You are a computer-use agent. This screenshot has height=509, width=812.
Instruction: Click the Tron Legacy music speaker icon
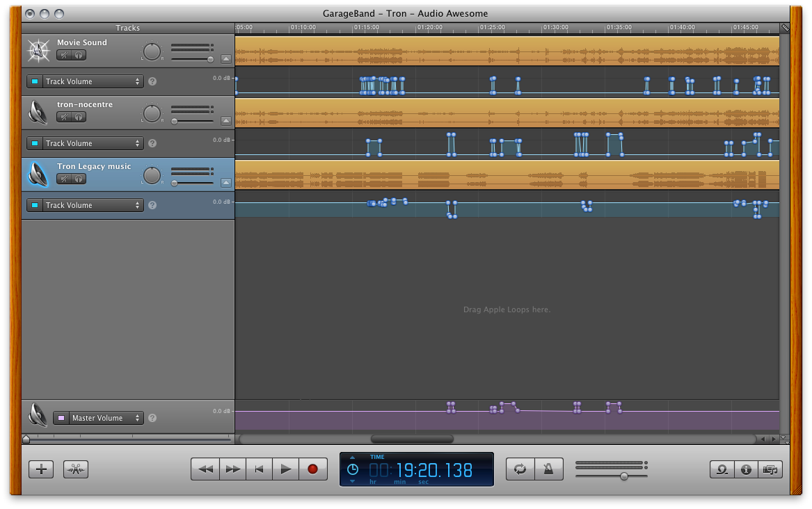point(38,175)
